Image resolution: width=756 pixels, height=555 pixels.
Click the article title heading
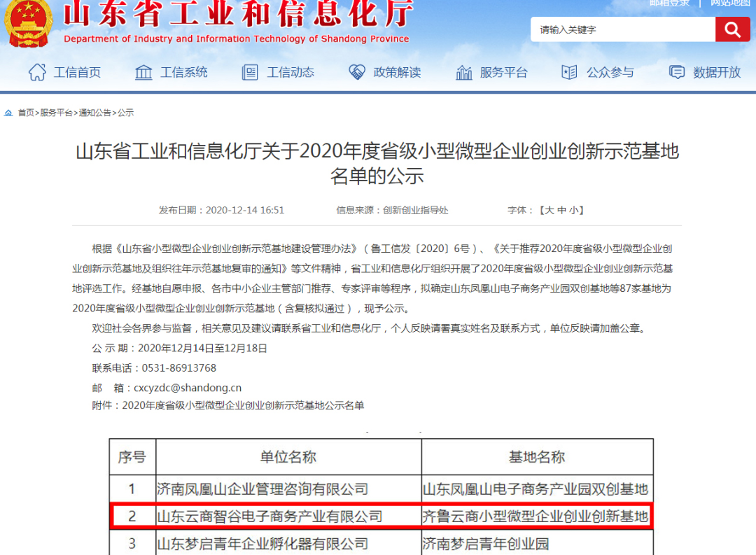coord(377,164)
